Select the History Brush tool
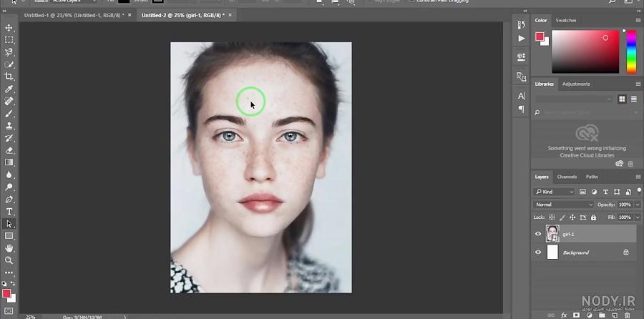 tap(9, 138)
